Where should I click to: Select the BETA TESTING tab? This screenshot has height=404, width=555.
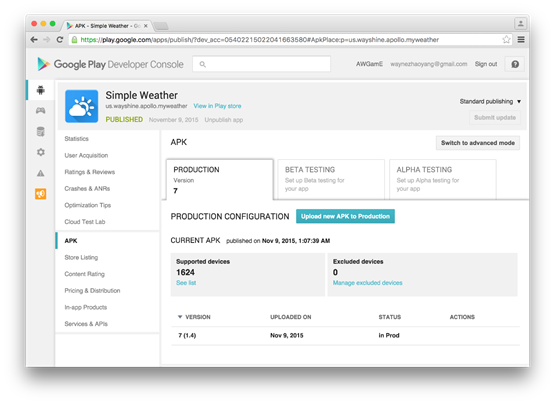[331, 180]
